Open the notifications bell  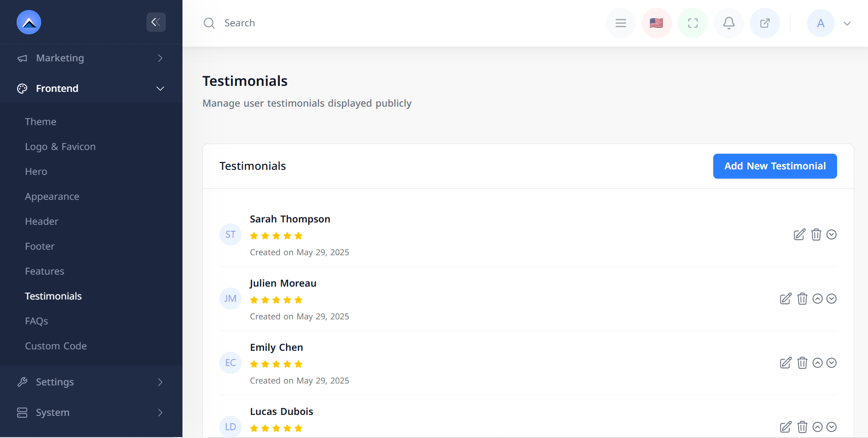(729, 23)
